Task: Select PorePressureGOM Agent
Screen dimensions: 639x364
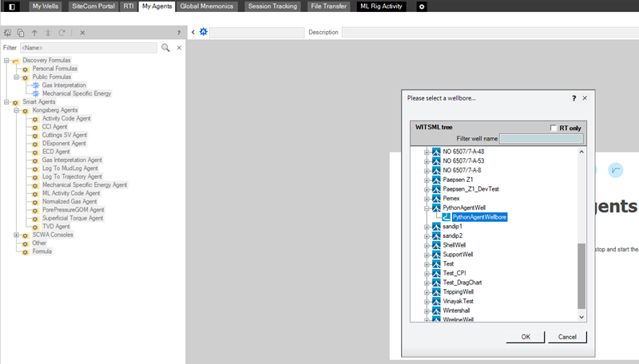Action: (73, 210)
